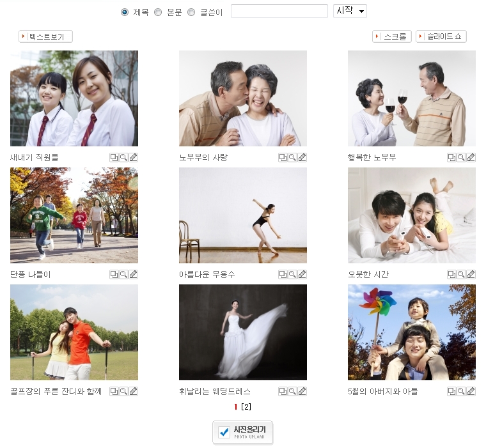Open the 시작 dropdown menu
The width and height of the screenshot is (486, 448).
[x=350, y=12]
